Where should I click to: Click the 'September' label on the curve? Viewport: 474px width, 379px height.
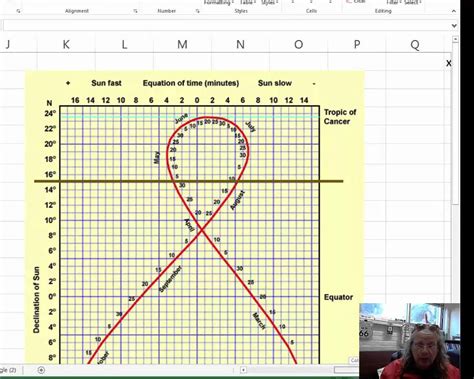pos(170,279)
